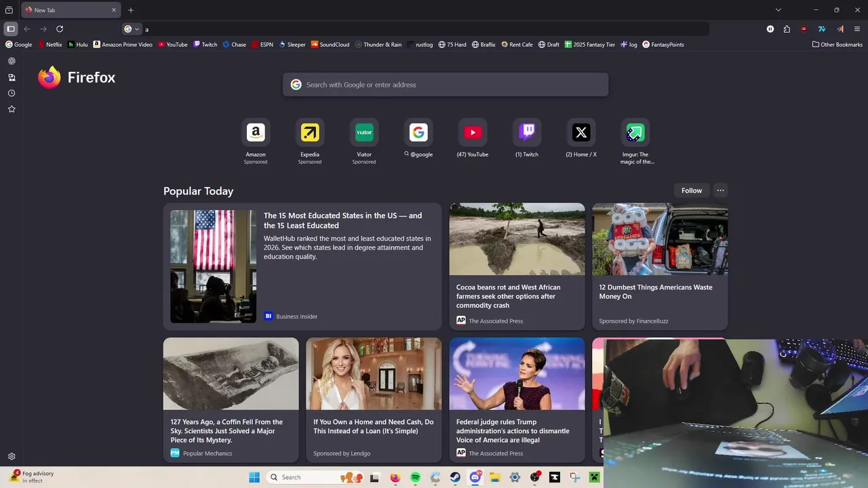Open the American flag classroom thumbnail
The image size is (868, 488).
[x=213, y=266]
